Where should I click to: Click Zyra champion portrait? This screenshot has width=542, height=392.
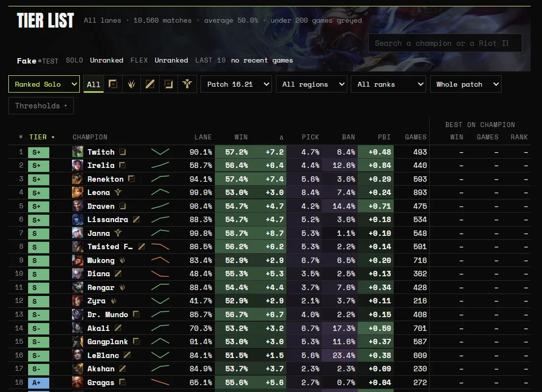[77, 301]
